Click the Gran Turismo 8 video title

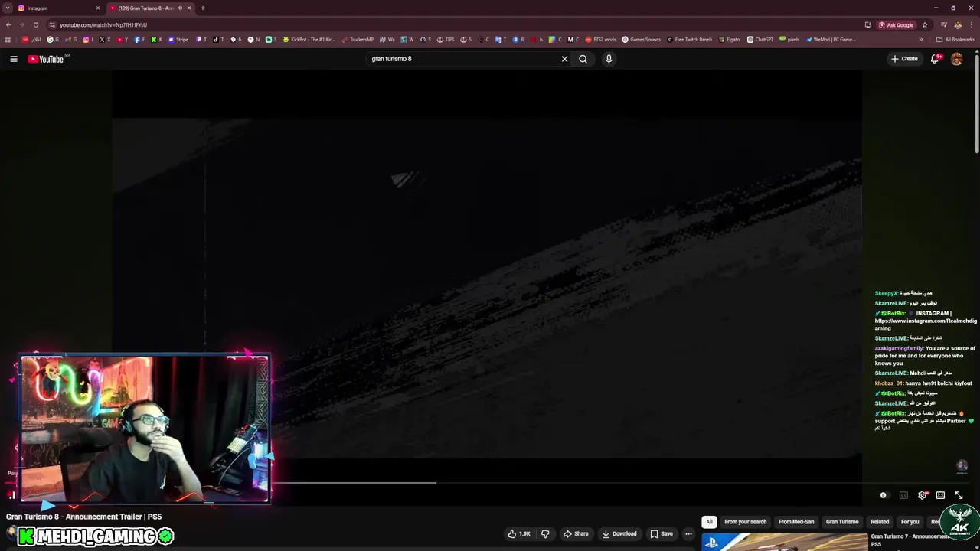pyautogui.click(x=84, y=517)
